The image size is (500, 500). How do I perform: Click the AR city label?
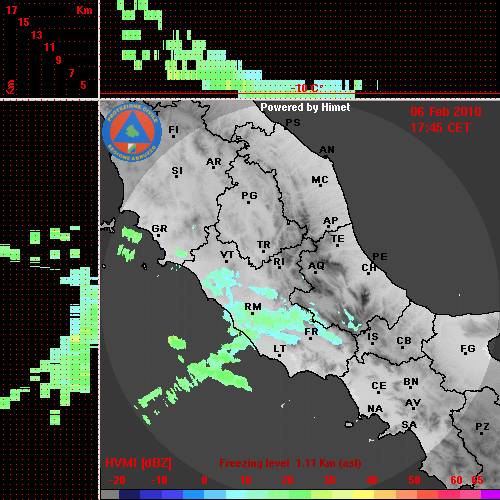coord(214,162)
